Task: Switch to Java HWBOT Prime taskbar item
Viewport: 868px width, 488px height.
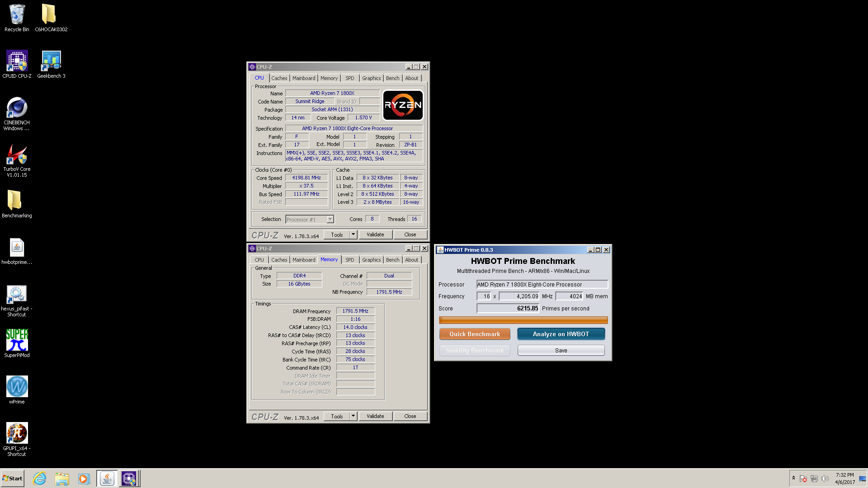Action: click(107, 479)
